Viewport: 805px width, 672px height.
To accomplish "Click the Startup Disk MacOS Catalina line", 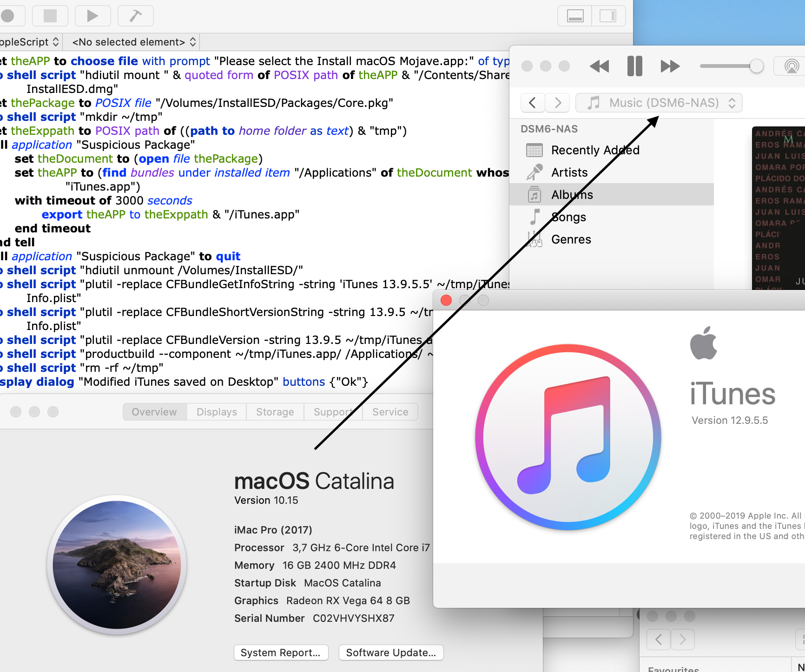I will pyautogui.click(x=308, y=583).
